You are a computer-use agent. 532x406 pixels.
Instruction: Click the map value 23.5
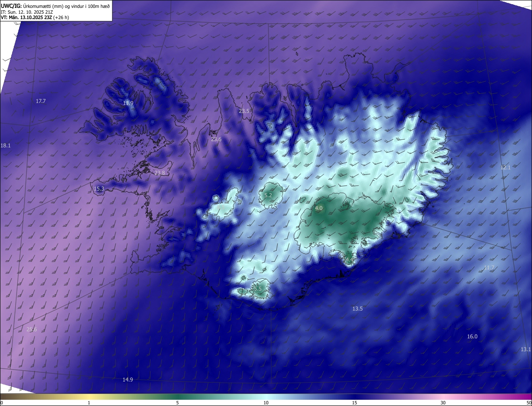click(x=244, y=111)
